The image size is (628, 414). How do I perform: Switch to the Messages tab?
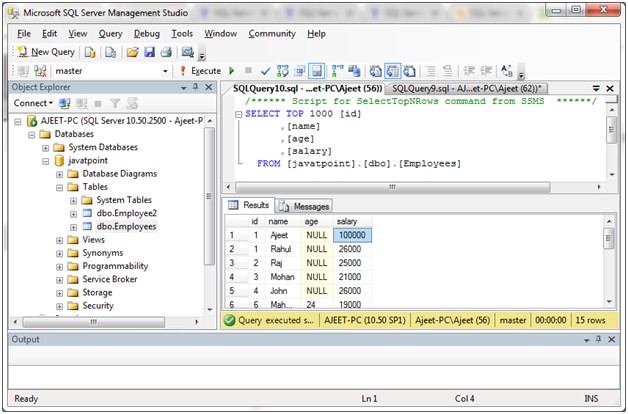coord(304,206)
